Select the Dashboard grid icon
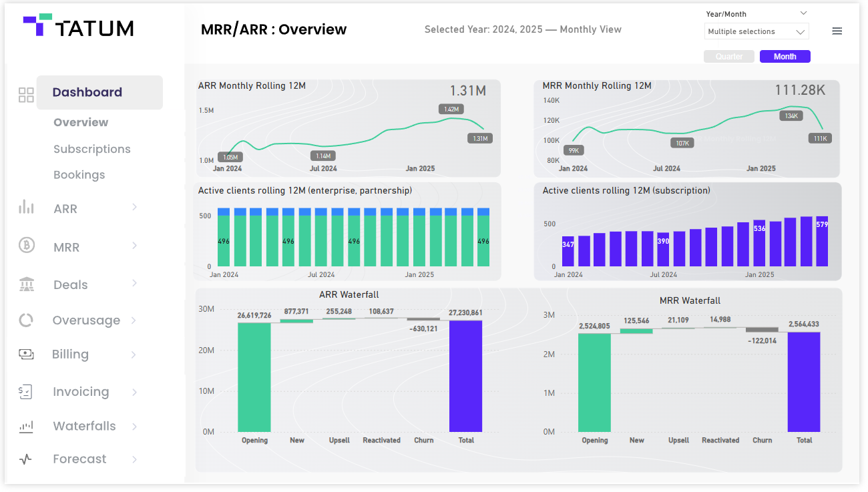Viewport: 868px width, 492px height. (x=25, y=95)
